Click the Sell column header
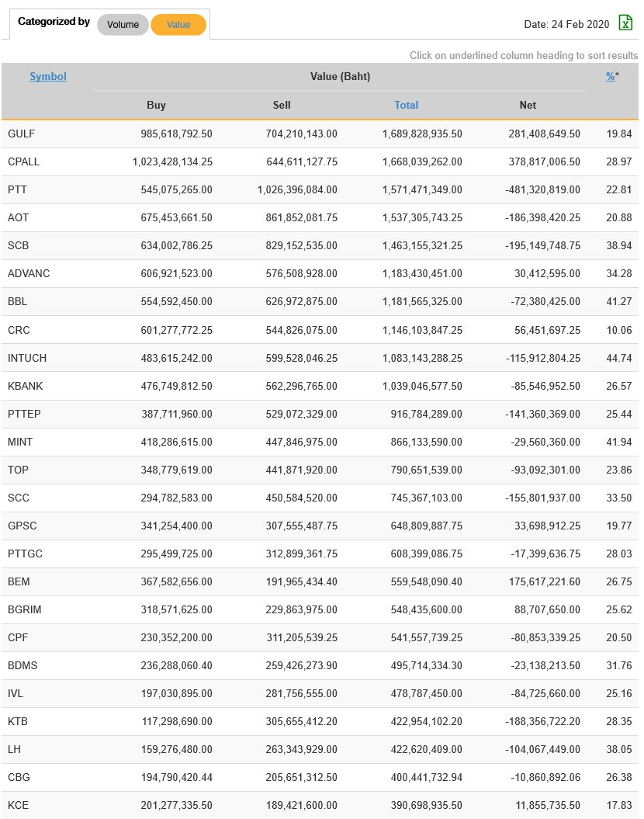 click(x=282, y=105)
